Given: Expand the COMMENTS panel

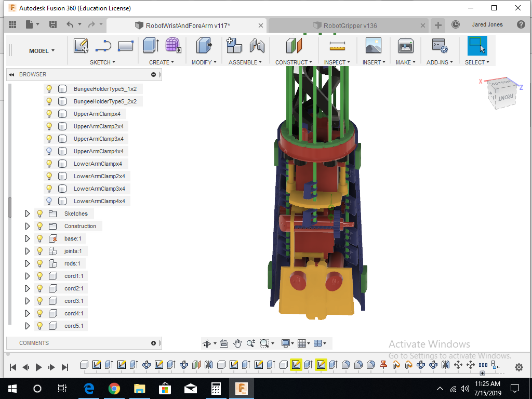Looking at the screenshot, I should pos(153,343).
